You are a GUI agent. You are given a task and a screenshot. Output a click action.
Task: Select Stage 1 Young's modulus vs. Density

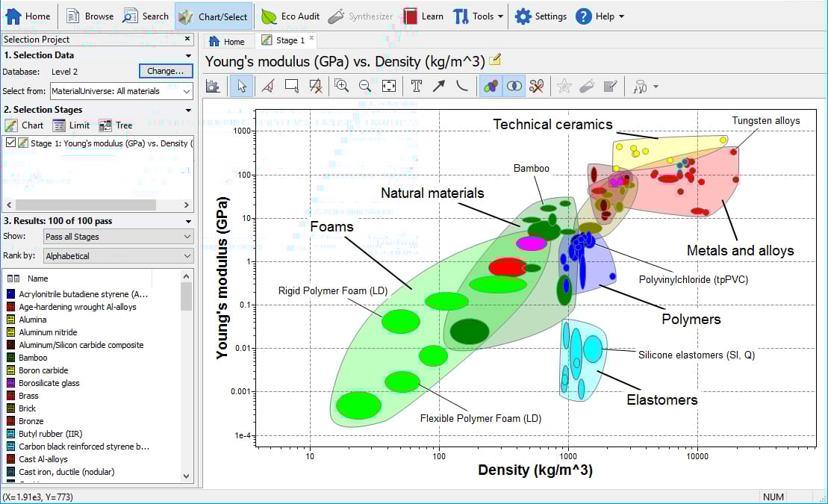click(x=112, y=143)
